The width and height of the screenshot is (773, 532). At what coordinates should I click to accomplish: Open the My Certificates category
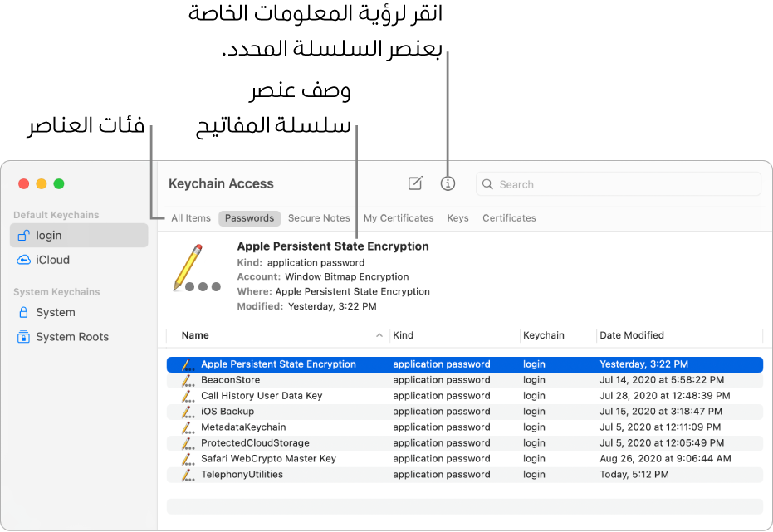point(399,218)
